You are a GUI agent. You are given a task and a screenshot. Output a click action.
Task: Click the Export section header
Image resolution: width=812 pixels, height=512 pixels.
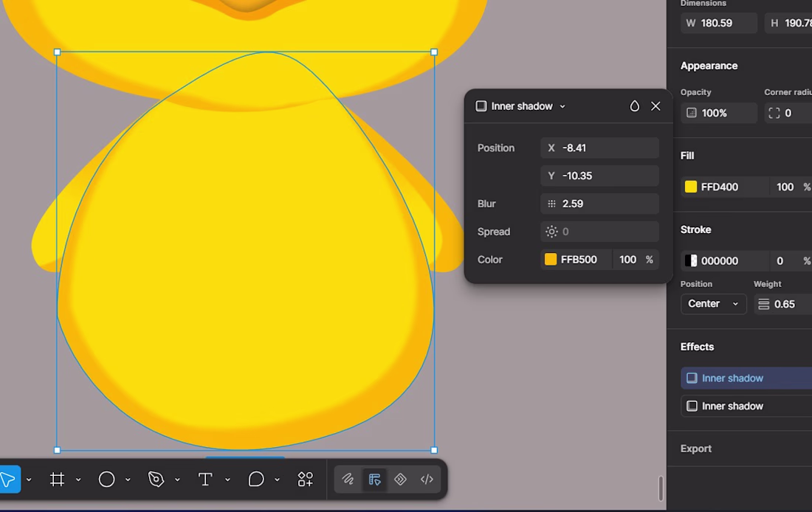(x=696, y=449)
